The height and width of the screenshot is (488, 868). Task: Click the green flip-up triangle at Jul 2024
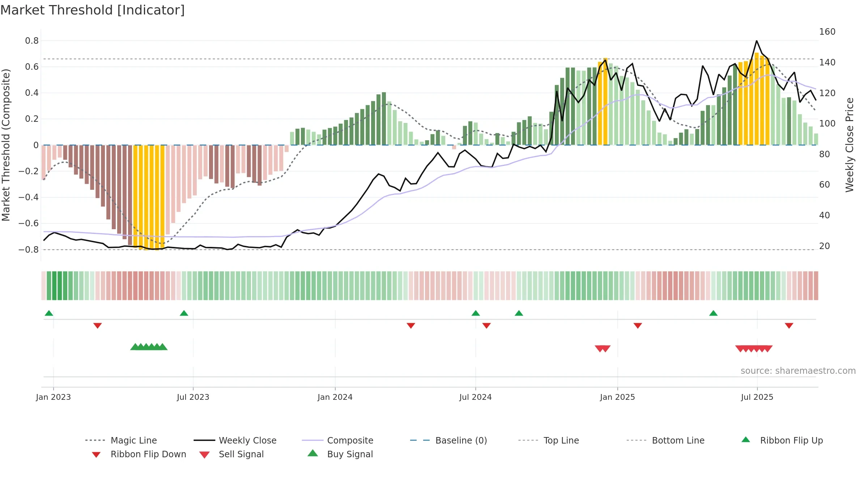coord(476,313)
